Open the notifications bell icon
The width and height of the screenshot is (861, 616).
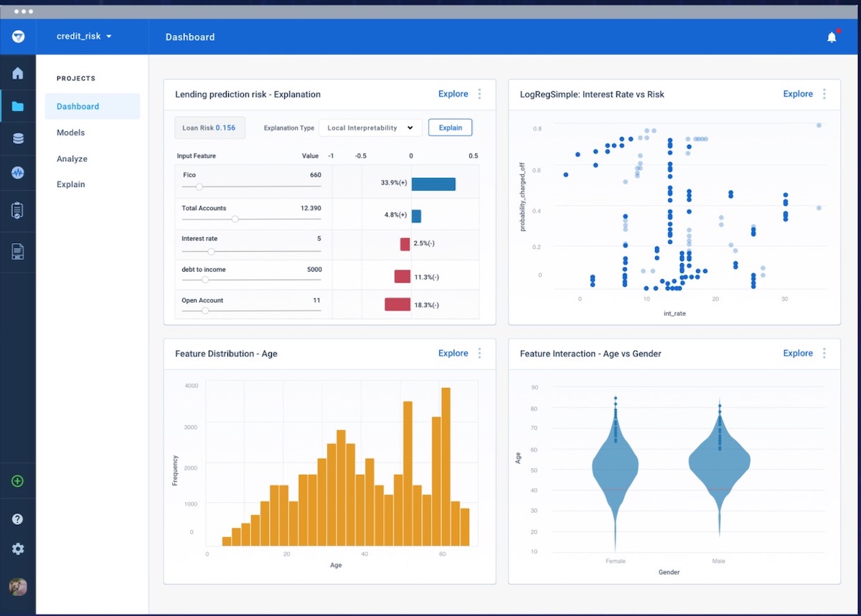coord(832,37)
